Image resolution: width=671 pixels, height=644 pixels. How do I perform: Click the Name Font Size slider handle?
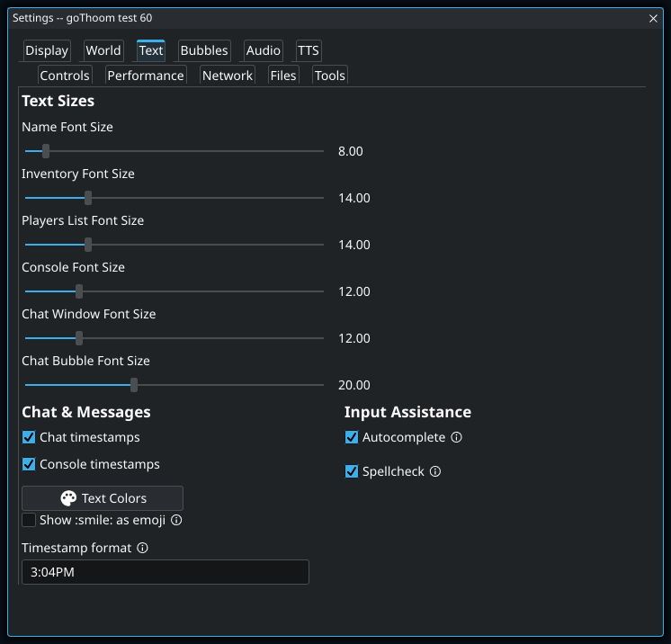coord(46,151)
